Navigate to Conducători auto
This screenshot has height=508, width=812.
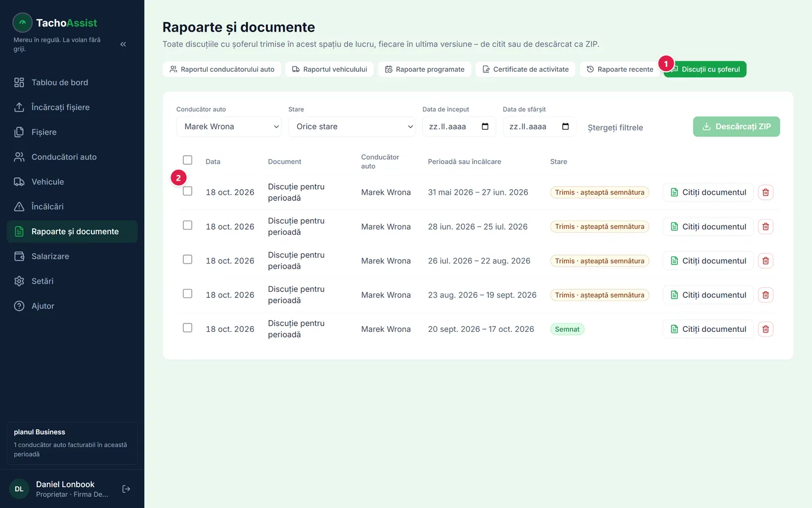tap(72, 157)
